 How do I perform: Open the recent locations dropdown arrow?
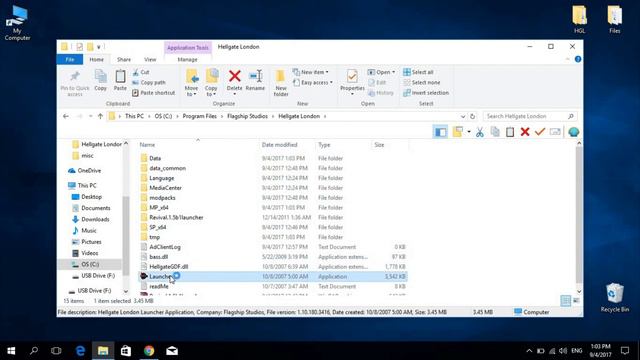(x=90, y=116)
